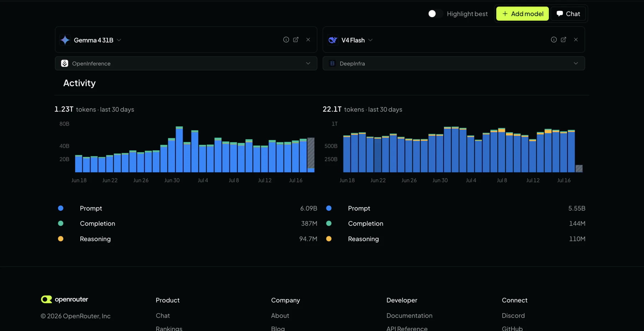Show info for V4 Flash
This screenshot has width=644, height=331.
(x=553, y=40)
